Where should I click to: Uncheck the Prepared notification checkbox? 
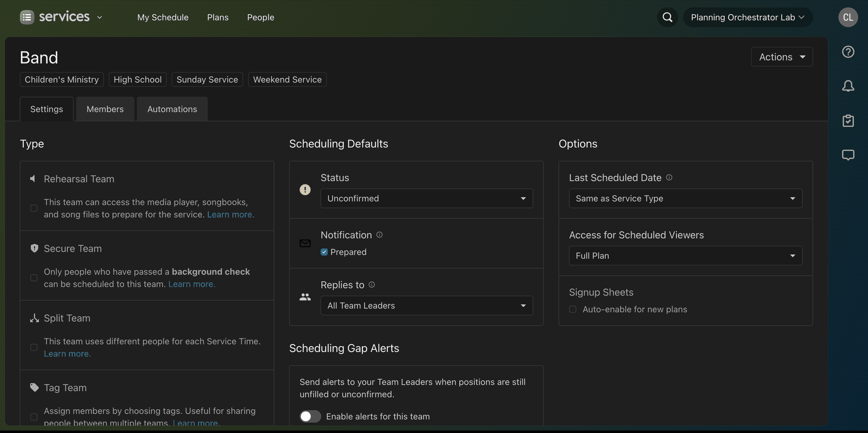[324, 252]
